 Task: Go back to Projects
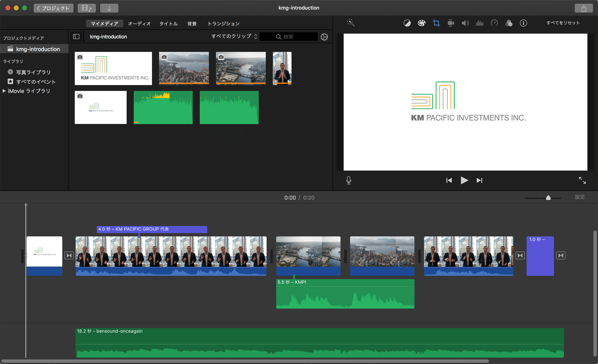point(53,8)
